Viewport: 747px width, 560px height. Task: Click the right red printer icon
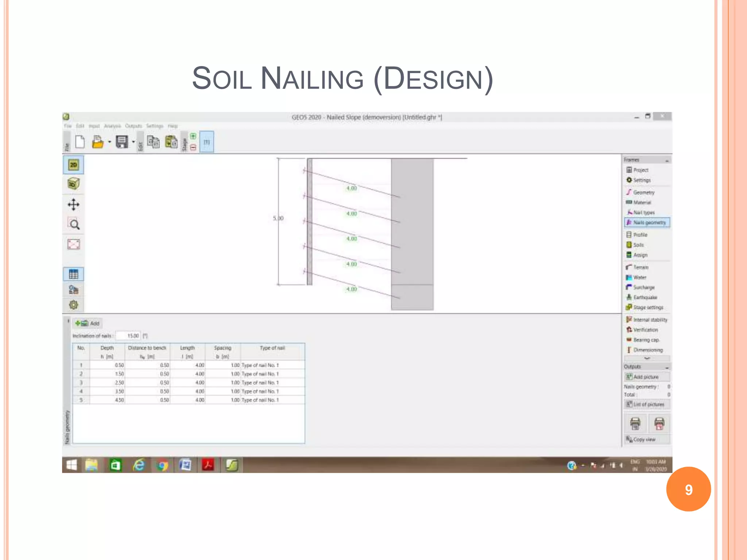point(659,424)
